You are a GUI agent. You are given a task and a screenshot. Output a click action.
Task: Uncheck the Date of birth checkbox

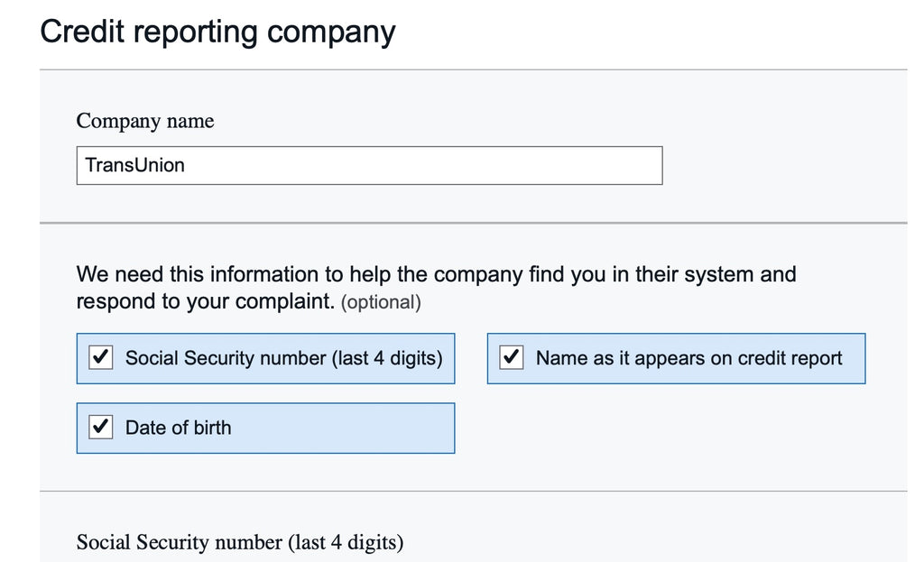coord(101,428)
